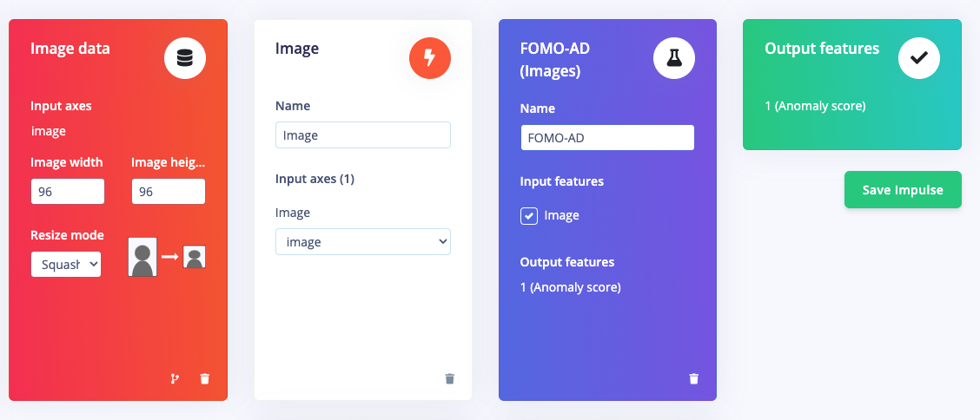Click the checkmark icon in Output features block

coord(919,58)
